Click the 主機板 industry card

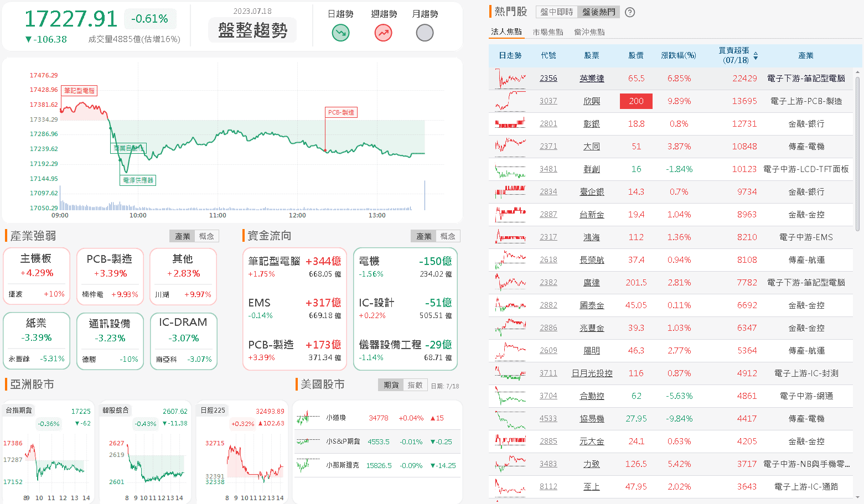37,276
